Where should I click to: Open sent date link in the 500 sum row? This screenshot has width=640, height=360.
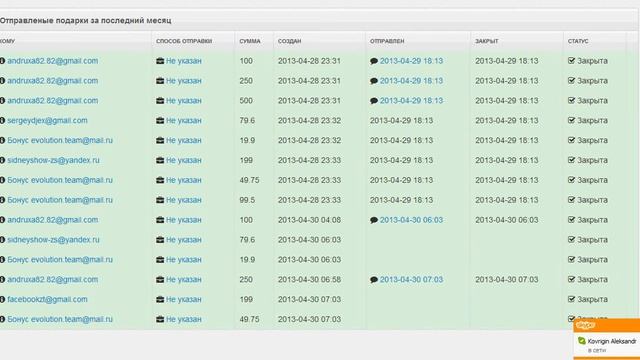[x=411, y=100]
